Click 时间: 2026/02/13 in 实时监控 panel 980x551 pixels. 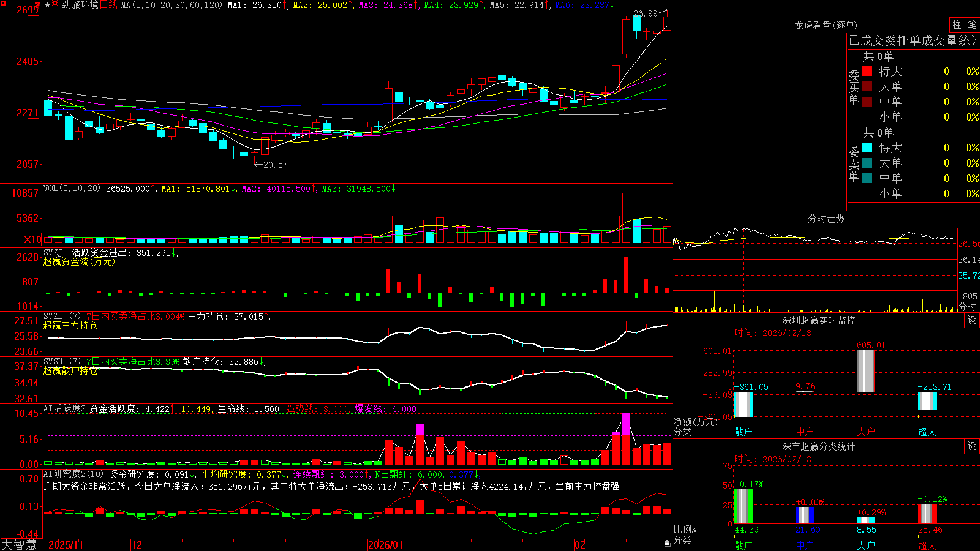coord(773,333)
